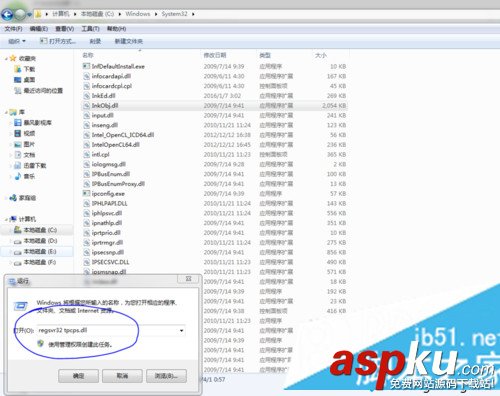The width and height of the screenshot is (500, 396).
Task: Open the 编辑(E) menu
Action: (39, 29)
